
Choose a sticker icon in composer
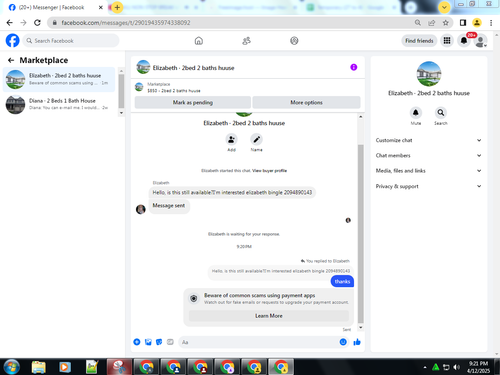159,342
